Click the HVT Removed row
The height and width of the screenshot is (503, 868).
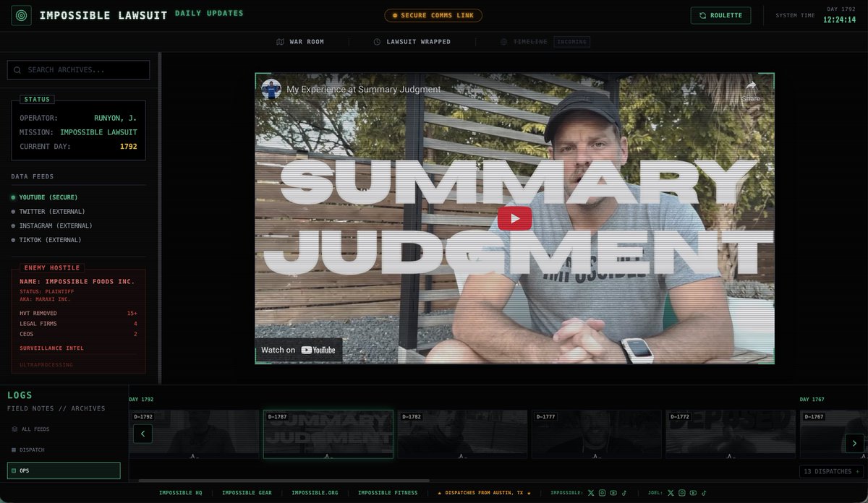(x=78, y=314)
